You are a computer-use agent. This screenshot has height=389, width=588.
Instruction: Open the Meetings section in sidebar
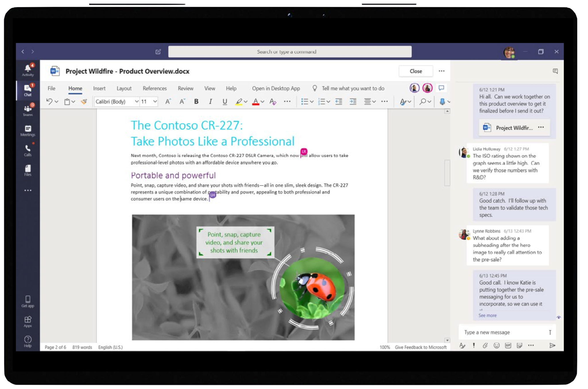pos(28,130)
